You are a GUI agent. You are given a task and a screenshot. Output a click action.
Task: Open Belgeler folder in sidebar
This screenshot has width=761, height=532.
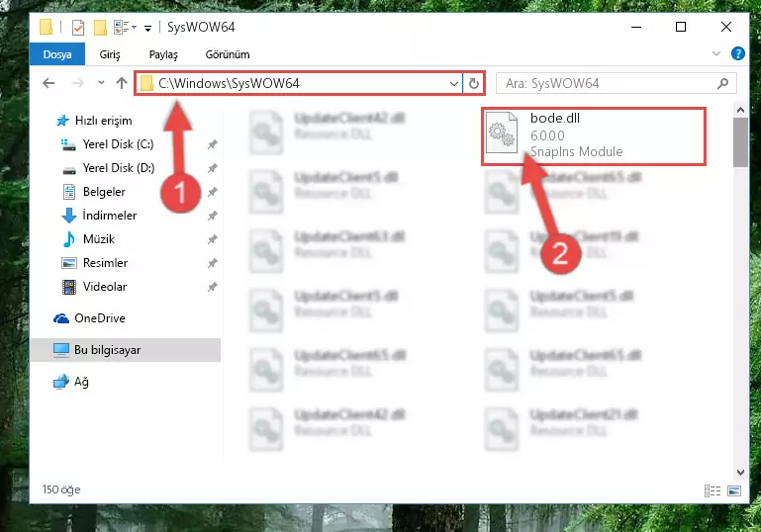point(104,192)
